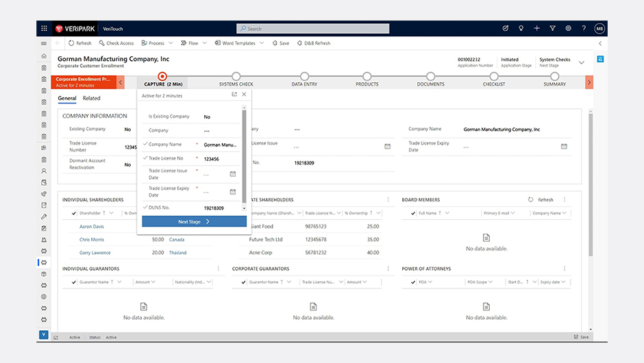The height and width of the screenshot is (363, 644).
Task: Click the Next Stage button
Action: pyautogui.click(x=195, y=222)
